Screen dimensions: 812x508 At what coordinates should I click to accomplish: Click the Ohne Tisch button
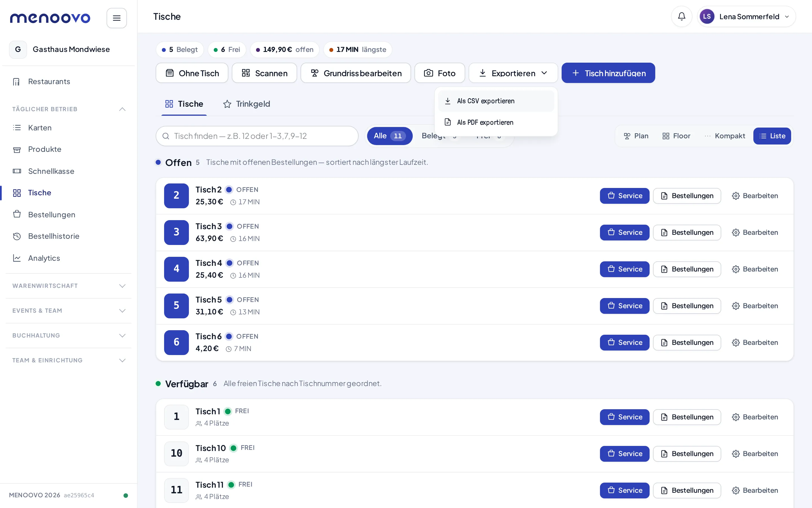(x=192, y=73)
